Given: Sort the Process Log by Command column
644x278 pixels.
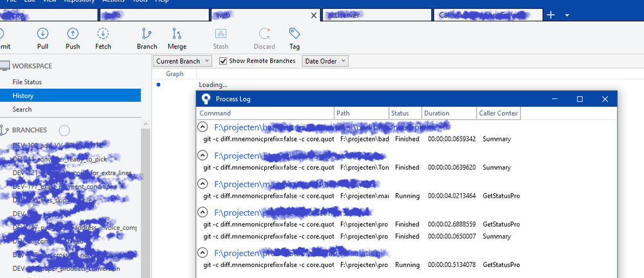Looking at the screenshot, I should pos(266,113).
